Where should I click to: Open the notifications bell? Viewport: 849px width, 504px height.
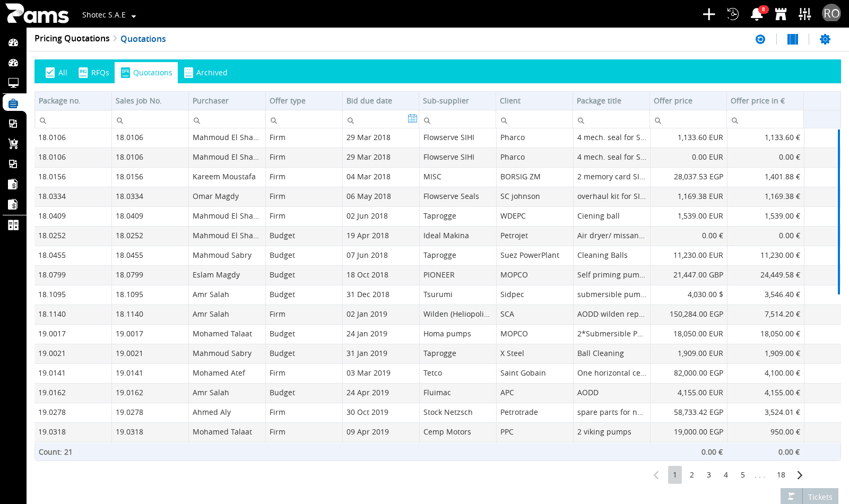coord(757,14)
